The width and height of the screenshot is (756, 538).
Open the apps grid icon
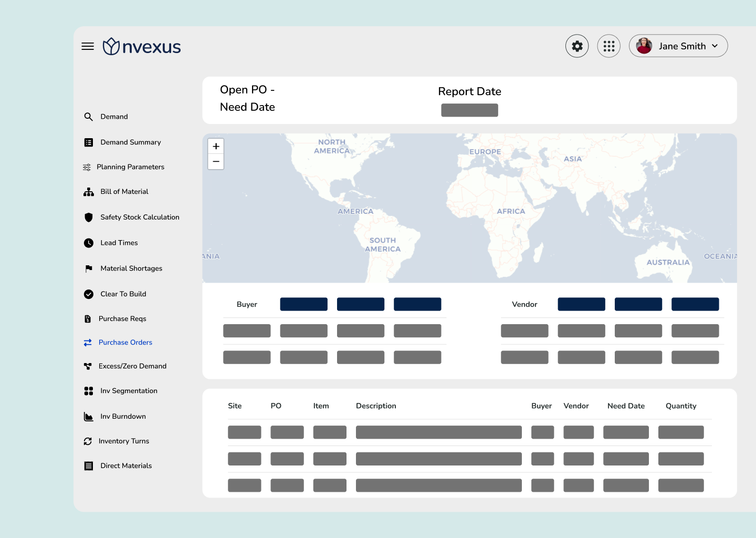609,46
